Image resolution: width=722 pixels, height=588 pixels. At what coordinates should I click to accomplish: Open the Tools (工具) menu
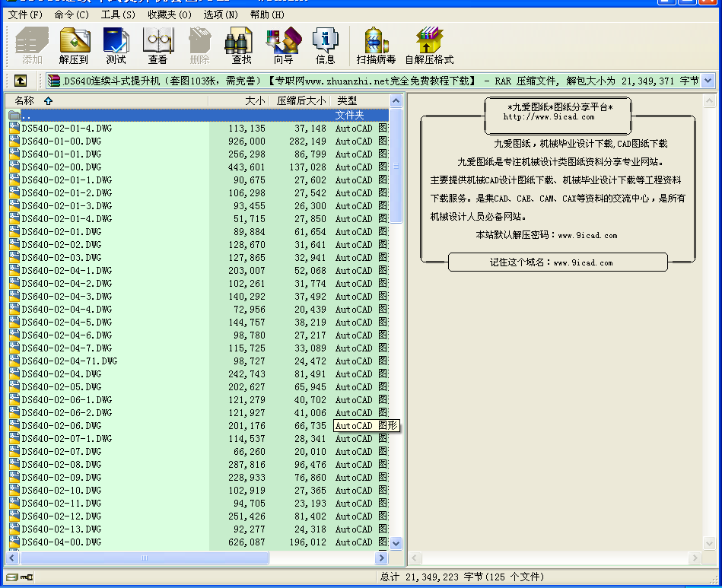click(x=118, y=14)
